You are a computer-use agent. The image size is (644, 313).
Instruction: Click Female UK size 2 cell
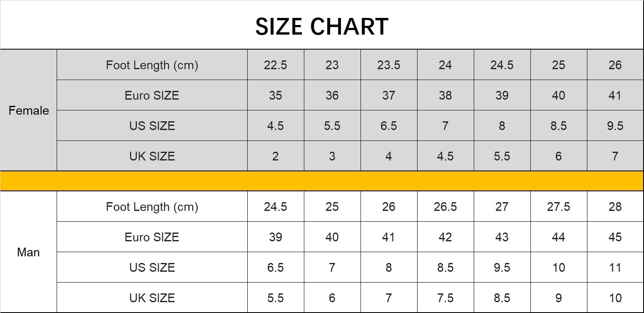coord(276,156)
